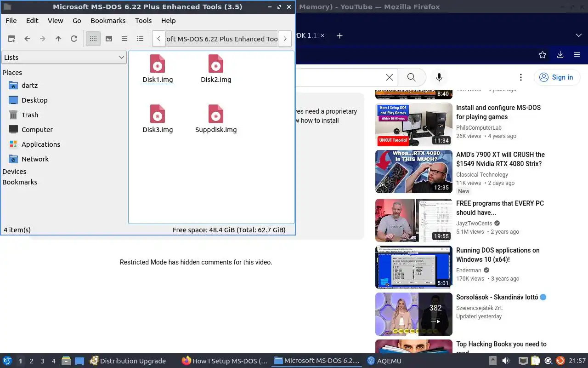
Task: Switch to Distribution Upgrade taskbar window
Action: 128,361
